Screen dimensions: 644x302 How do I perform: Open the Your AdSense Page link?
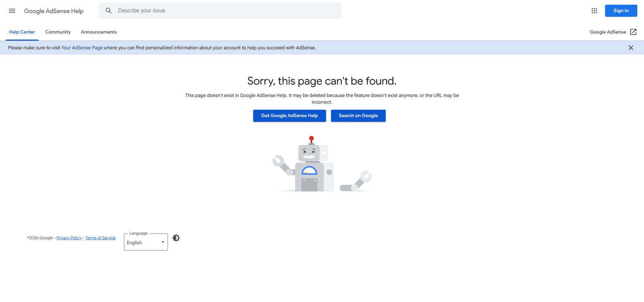point(82,48)
